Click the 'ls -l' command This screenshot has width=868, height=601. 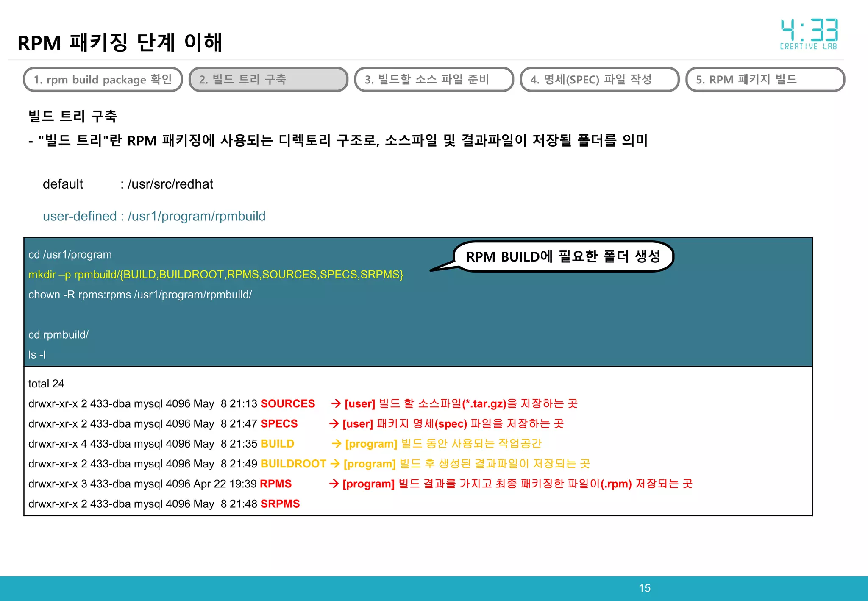click(x=37, y=355)
